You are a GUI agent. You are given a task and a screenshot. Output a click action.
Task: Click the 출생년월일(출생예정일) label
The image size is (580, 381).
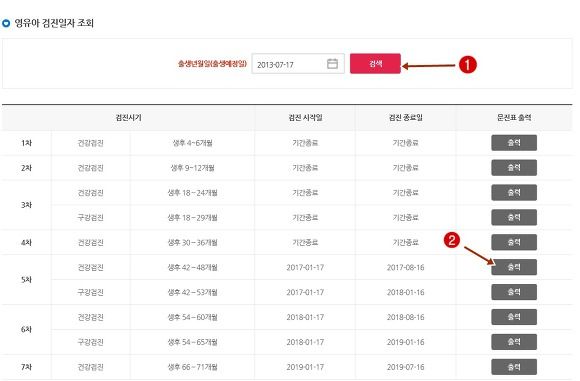coord(212,64)
